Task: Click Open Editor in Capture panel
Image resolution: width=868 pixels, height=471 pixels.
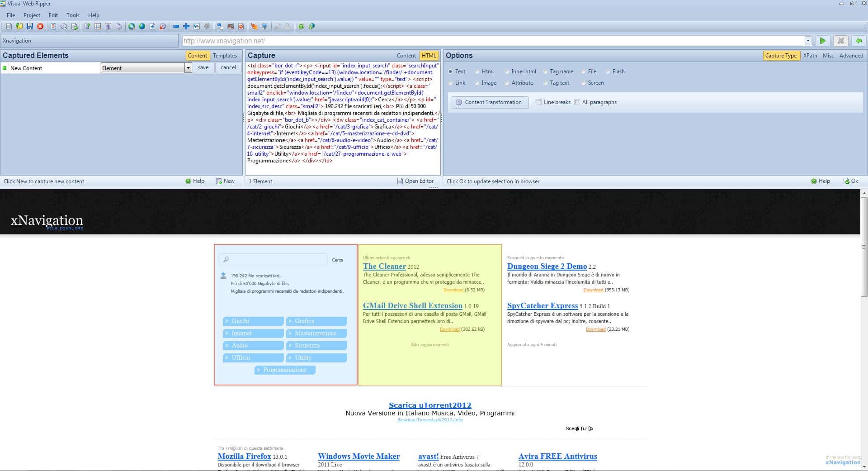Action: coord(415,181)
